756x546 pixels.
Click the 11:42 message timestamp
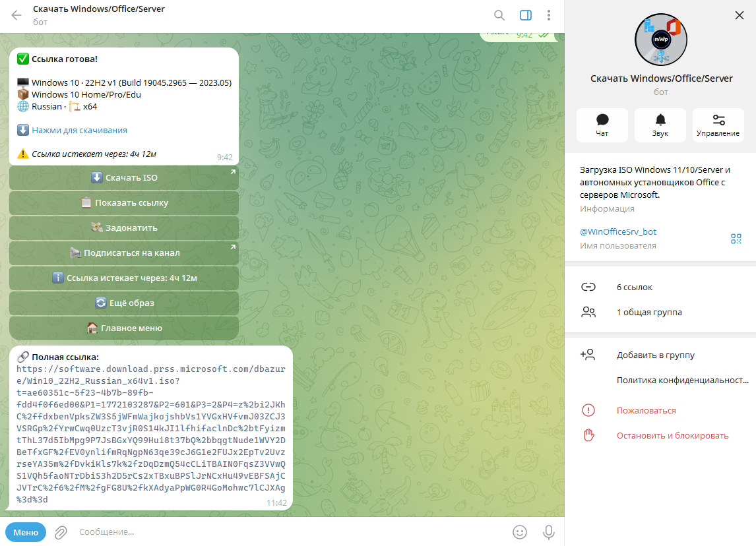(x=276, y=503)
